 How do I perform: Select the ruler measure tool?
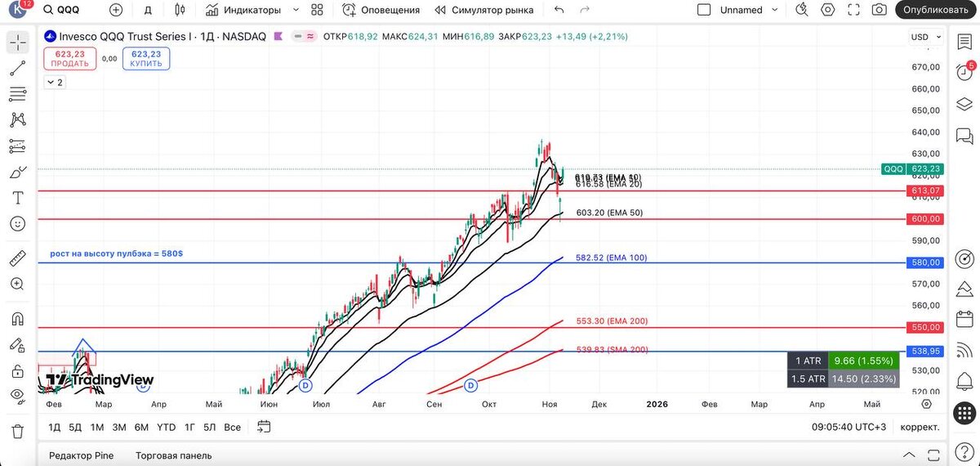pos(17,259)
